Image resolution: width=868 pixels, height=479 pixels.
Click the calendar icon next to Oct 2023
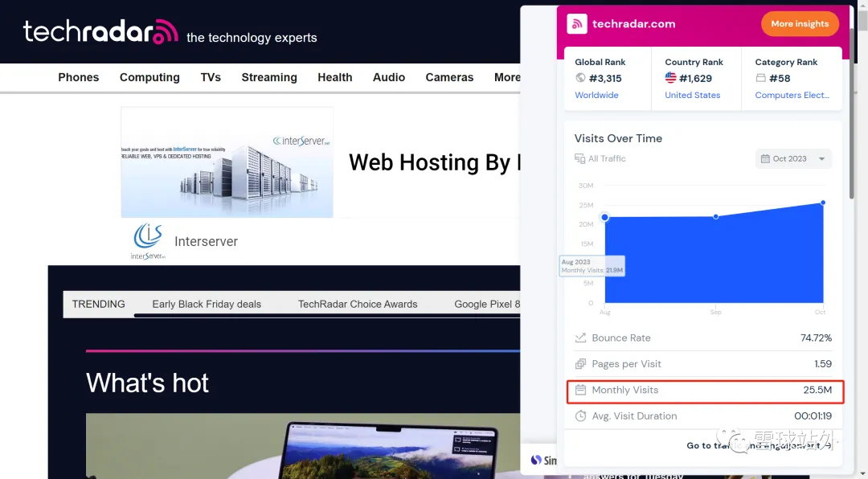click(765, 159)
